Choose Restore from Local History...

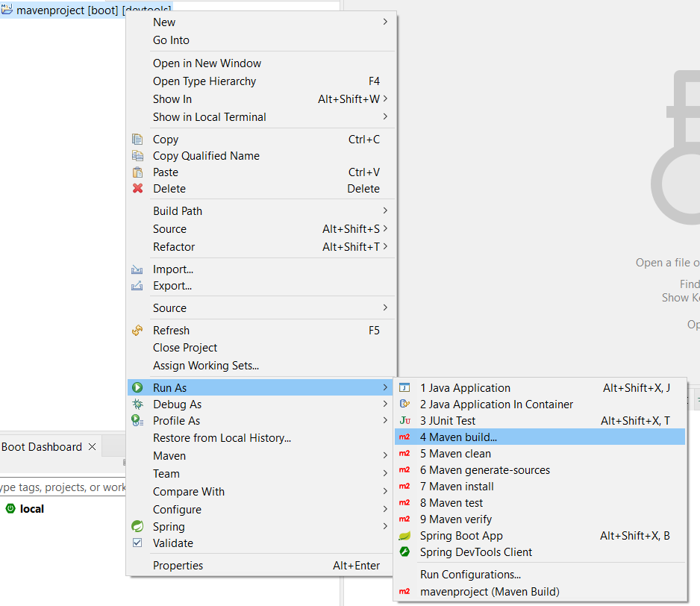coord(261,438)
